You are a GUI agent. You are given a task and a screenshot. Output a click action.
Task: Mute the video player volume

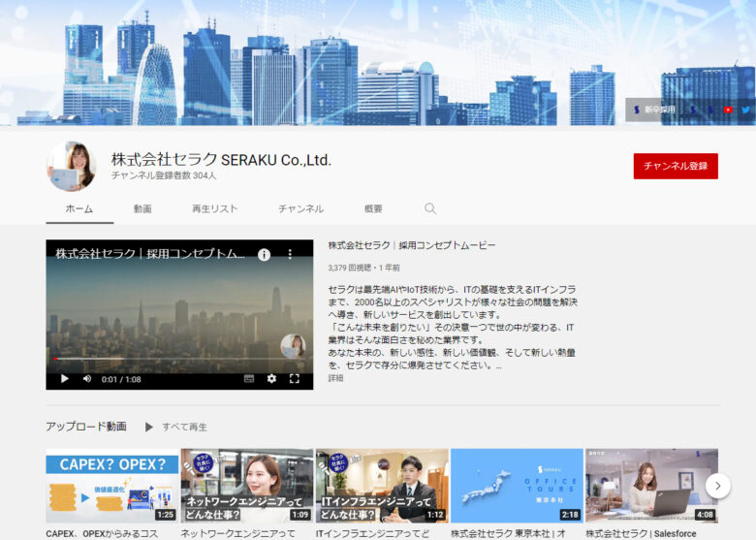pyautogui.click(x=87, y=379)
